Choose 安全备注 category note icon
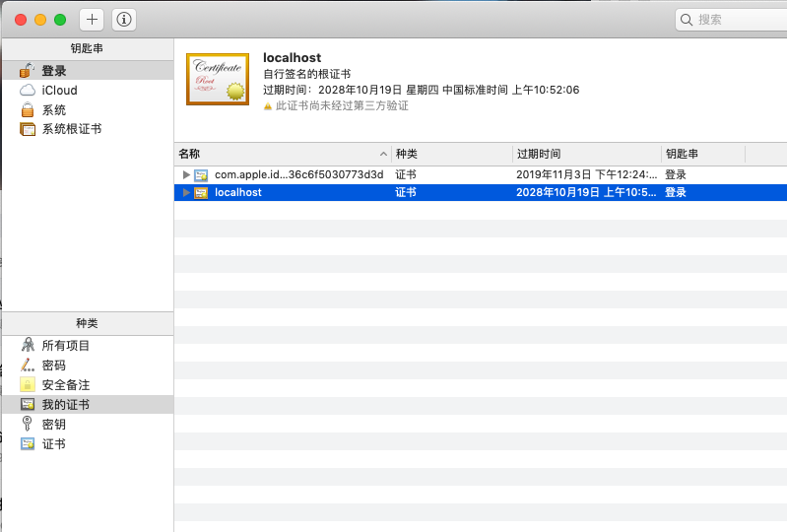The height and width of the screenshot is (532, 787). tap(28, 384)
